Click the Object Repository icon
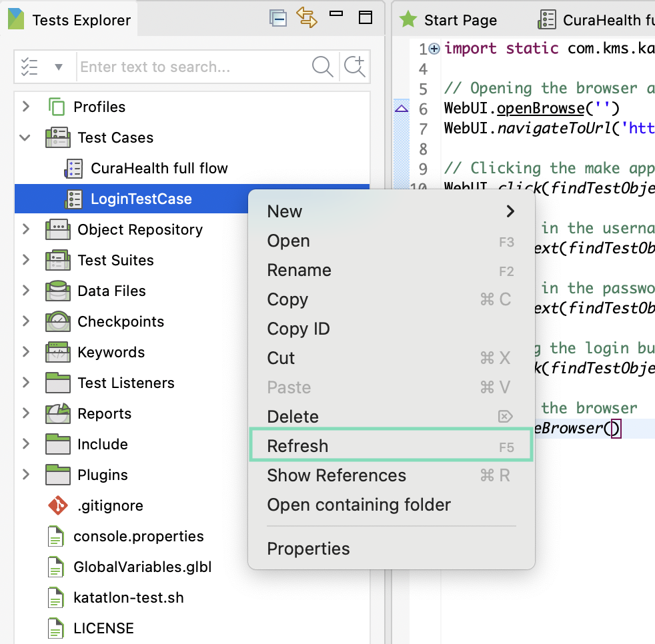655x644 pixels. click(x=58, y=230)
